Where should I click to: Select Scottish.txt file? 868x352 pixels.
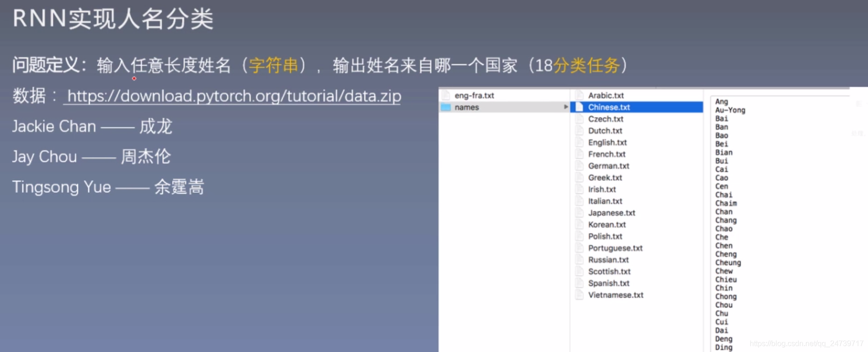point(609,271)
